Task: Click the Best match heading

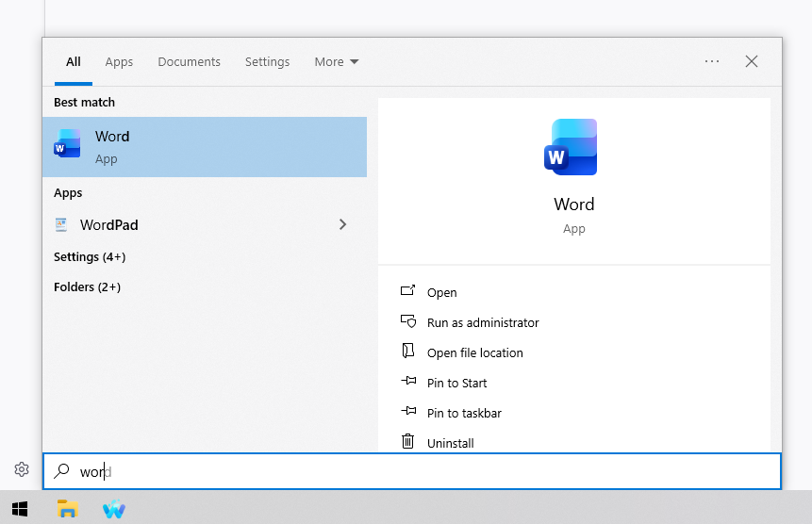Action: coord(85,102)
